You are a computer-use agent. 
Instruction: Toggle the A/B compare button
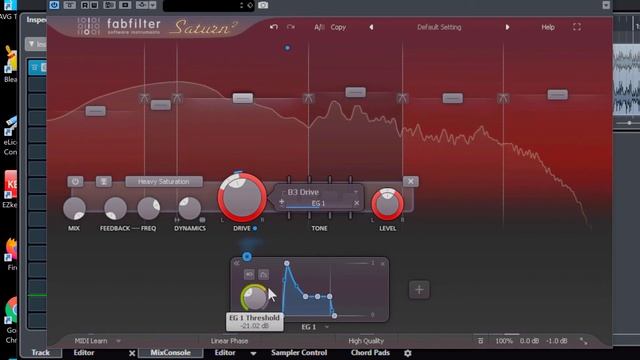[319, 27]
